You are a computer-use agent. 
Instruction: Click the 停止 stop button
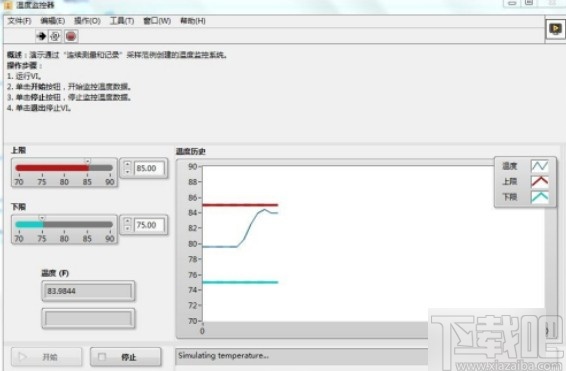point(126,357)
